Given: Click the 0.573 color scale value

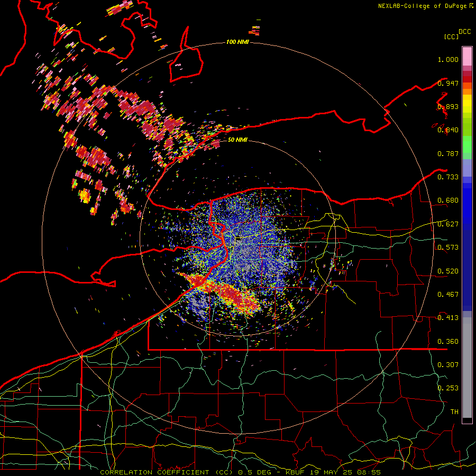Looking at the screenshot, I should click(x=448, y=247).
